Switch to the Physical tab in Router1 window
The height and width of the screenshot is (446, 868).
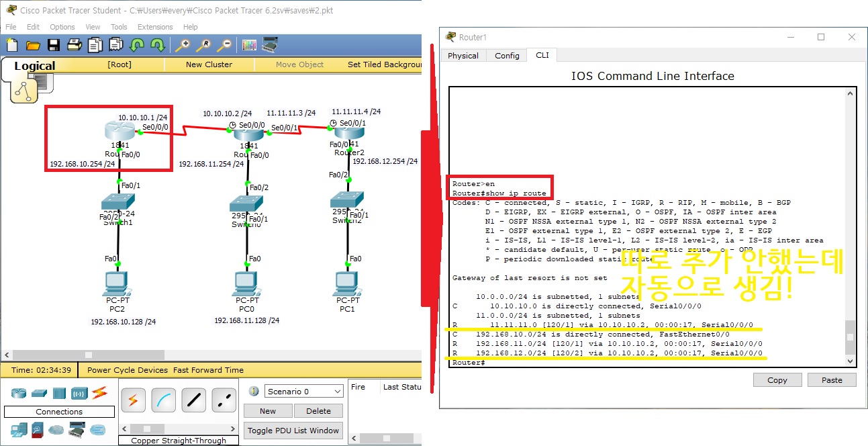tap(463, 56)
